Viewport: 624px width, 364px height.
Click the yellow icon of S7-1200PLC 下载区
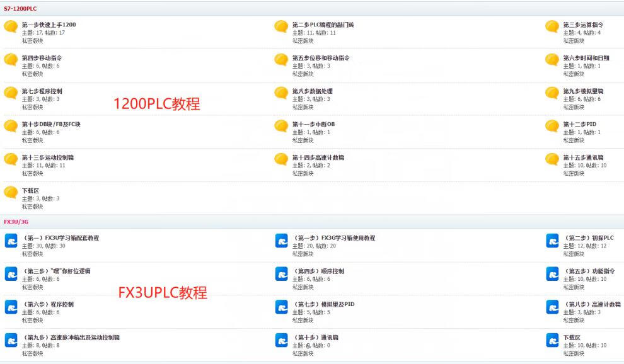click(11, 192)
